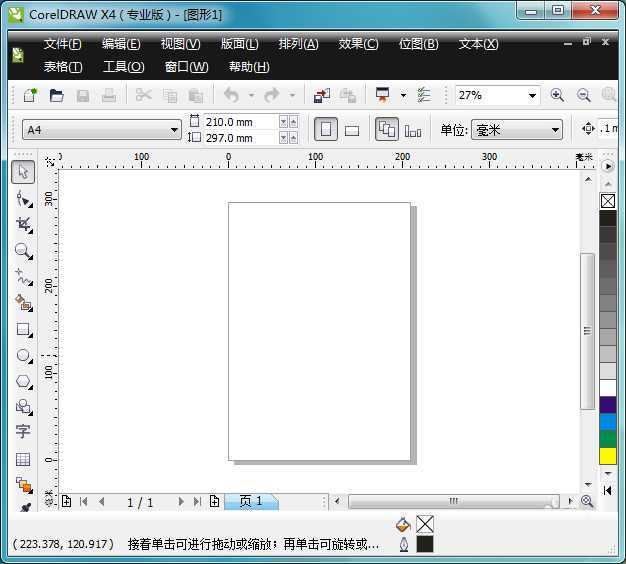Select the Rectangle tool
This screenshot has width=626, height=564.
click(23, 329)
